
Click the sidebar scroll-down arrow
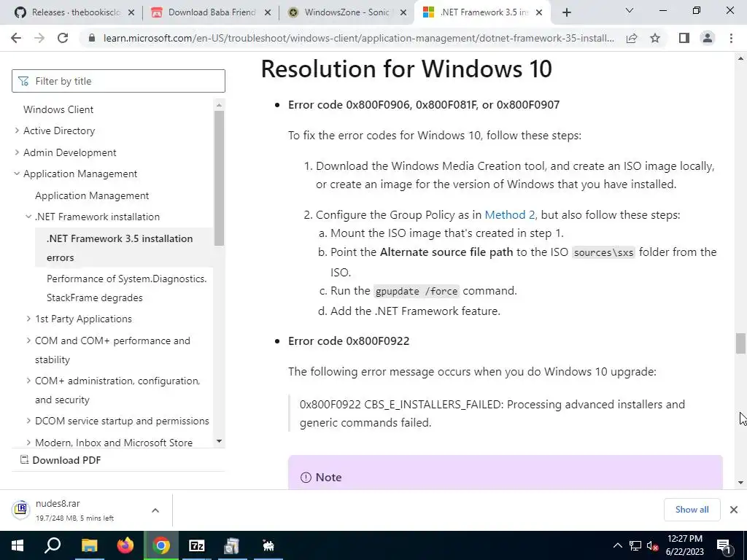pos(219,441)
